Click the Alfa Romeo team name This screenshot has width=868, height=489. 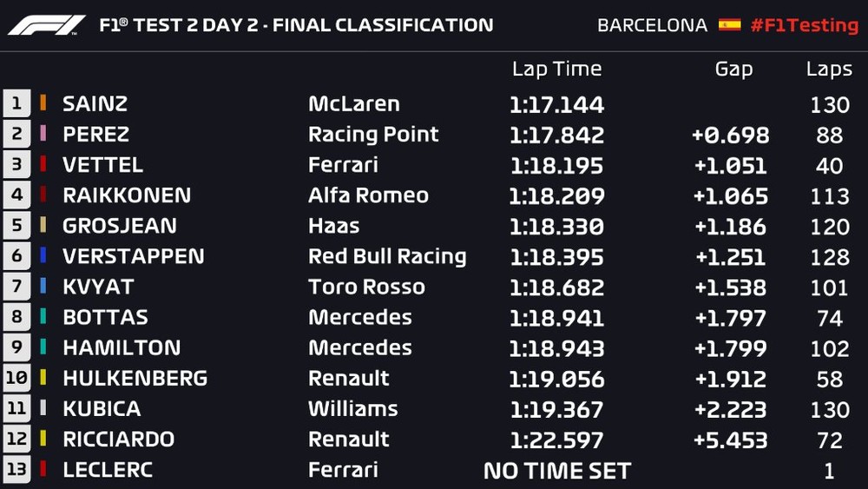[368, 195]
